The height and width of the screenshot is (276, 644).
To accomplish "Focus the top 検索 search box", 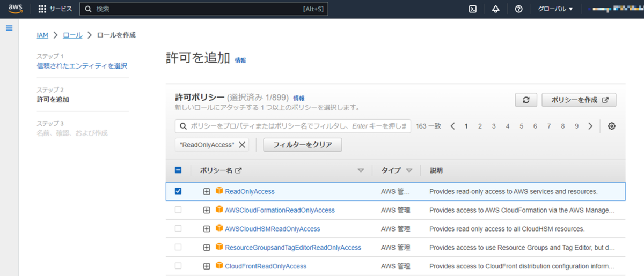I will (x=204, y=9).
